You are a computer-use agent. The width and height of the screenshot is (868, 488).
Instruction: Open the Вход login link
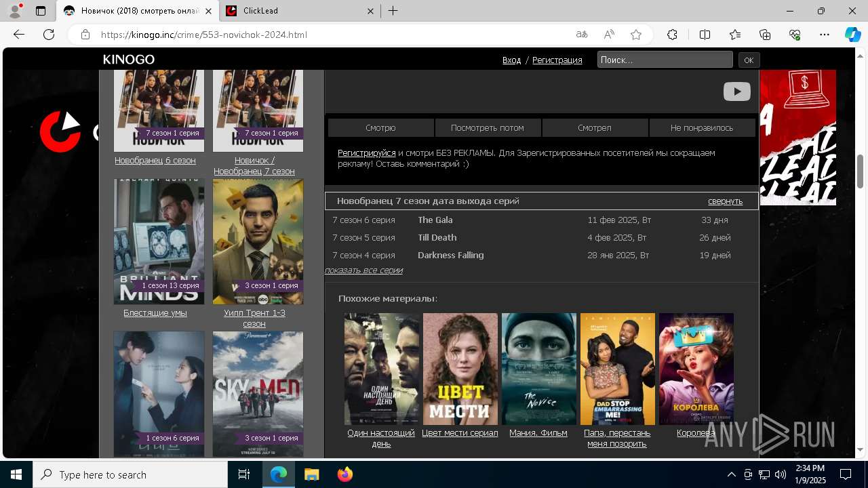pyautogui.click(x=511, y=60)
